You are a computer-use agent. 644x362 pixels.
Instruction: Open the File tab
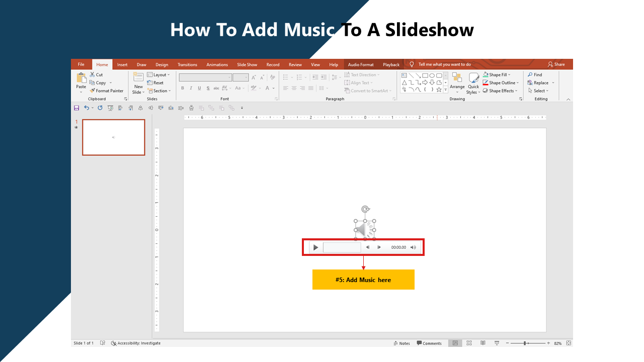click(81, 64)
